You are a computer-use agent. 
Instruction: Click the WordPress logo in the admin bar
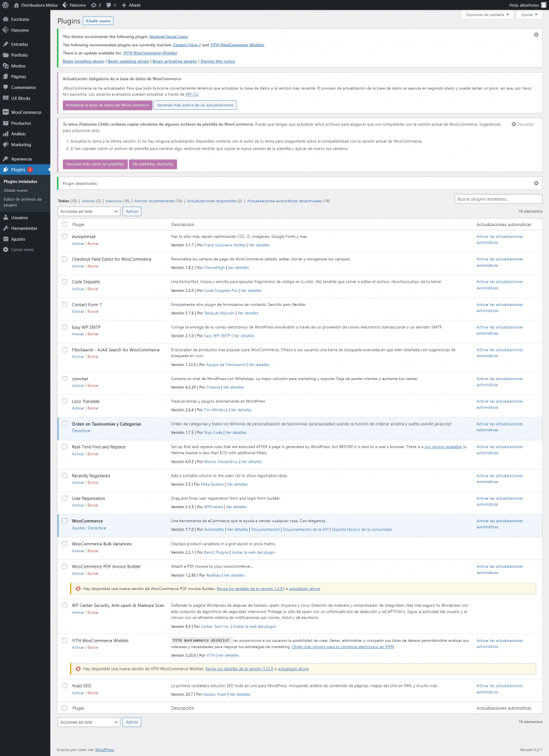tap(6, 5)
